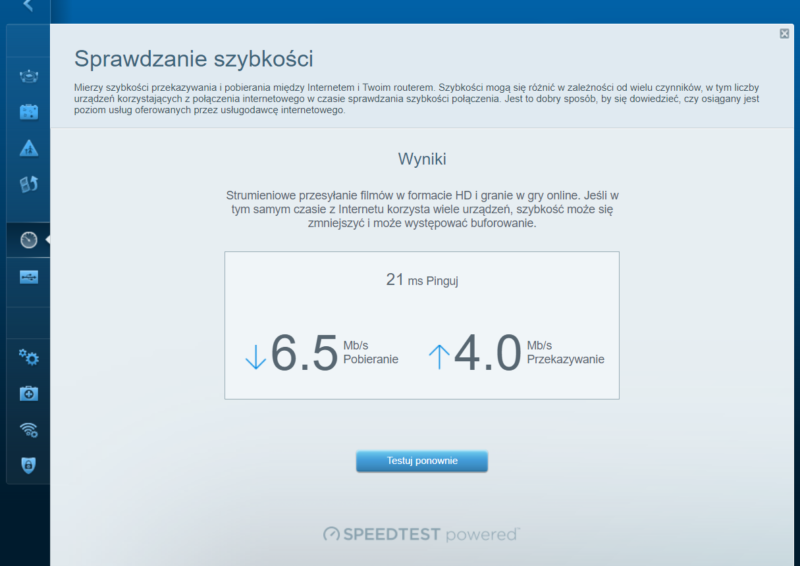Select the Speed Test gauge icon
This screenshot has height=566, width=800.
pos(29,240)
